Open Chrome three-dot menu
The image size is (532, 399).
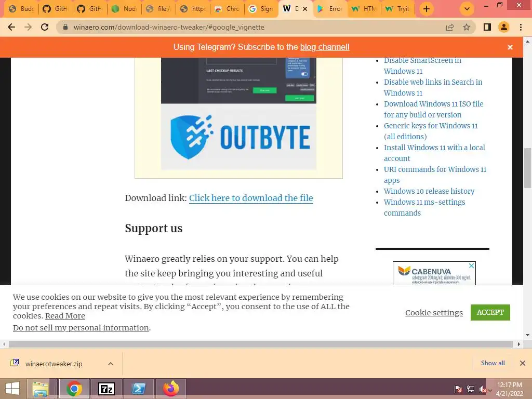click(x=521, y=27)
